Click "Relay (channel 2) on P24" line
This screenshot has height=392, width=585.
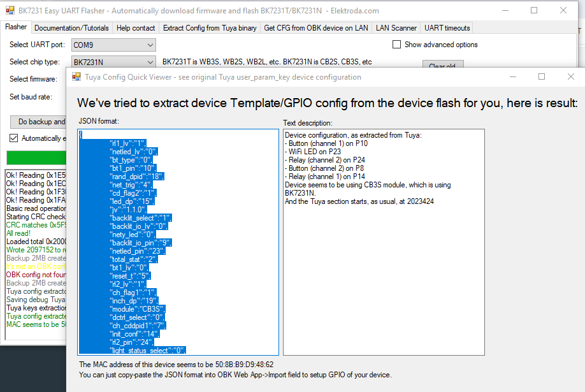tap(325, 160)
